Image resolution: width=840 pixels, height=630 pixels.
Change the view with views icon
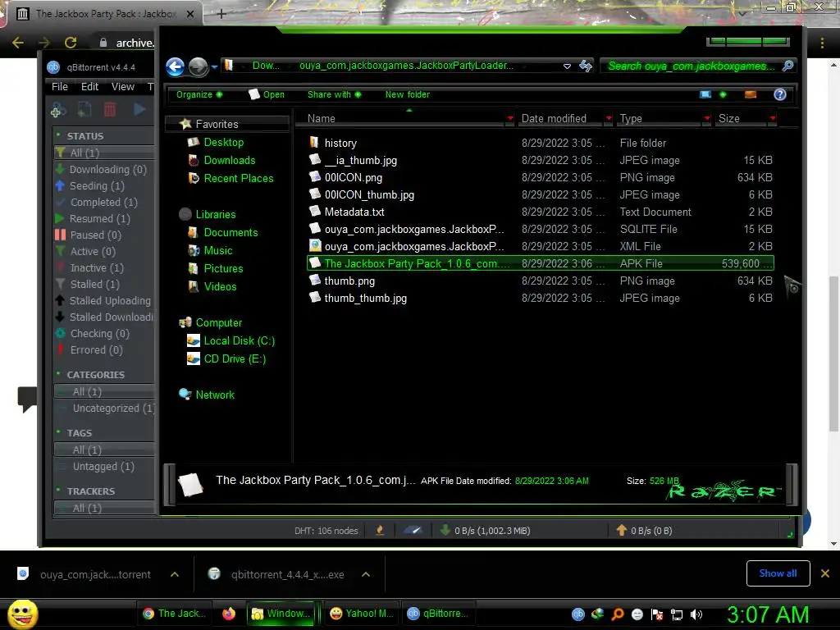[x=705, y=94]
